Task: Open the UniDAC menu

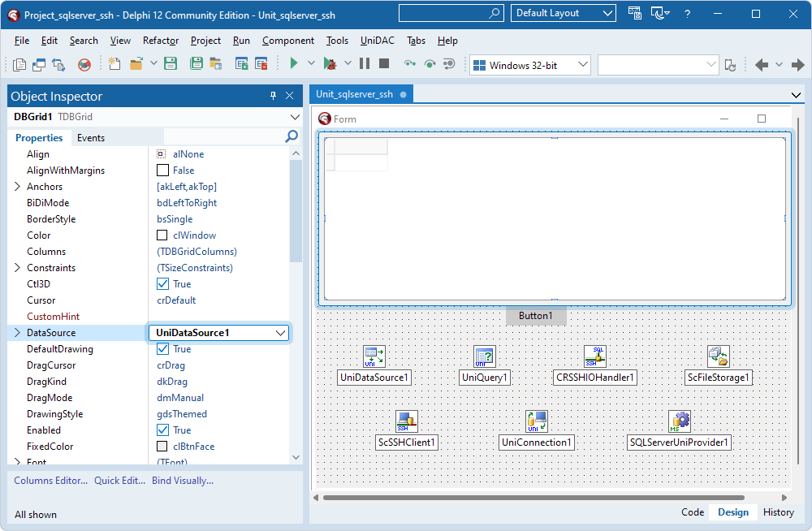Action: [x=376, y=41]
